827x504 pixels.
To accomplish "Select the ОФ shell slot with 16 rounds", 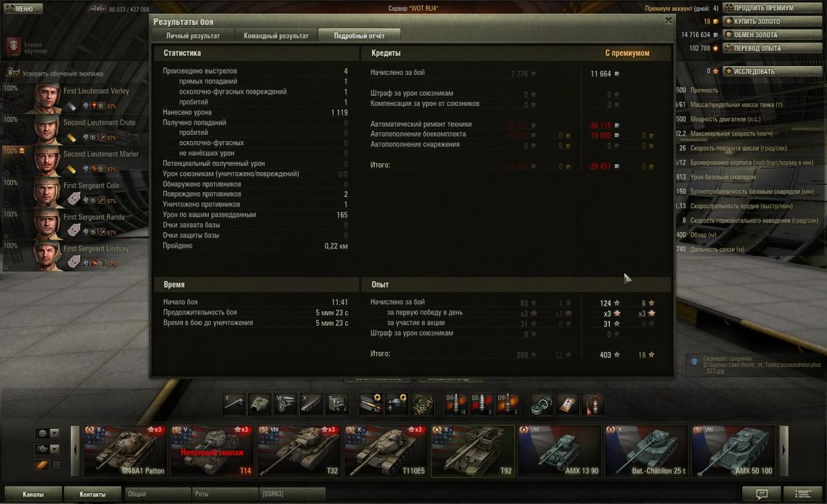I will (457, 403).
